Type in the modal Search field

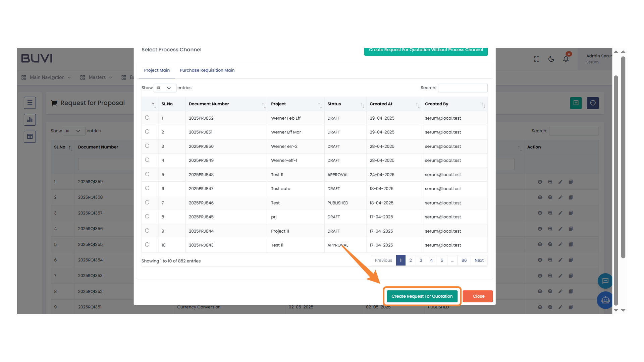pos(463,87)
